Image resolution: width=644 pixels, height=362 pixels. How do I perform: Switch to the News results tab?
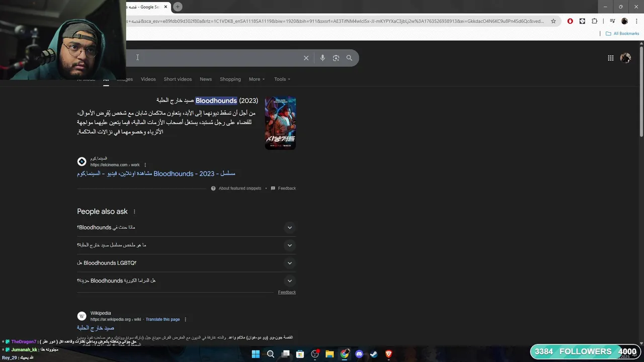pos(206,79)
